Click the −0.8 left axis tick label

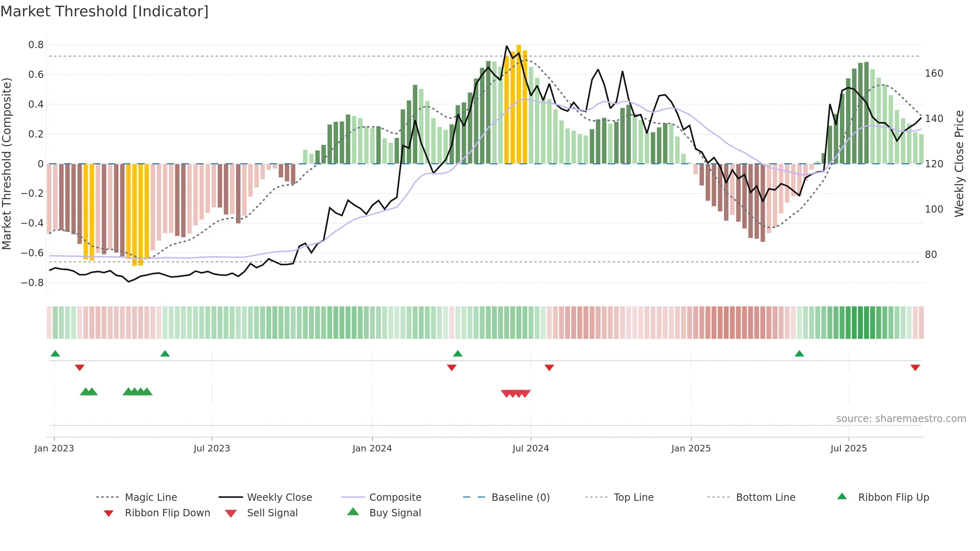[x=32, y=283]
